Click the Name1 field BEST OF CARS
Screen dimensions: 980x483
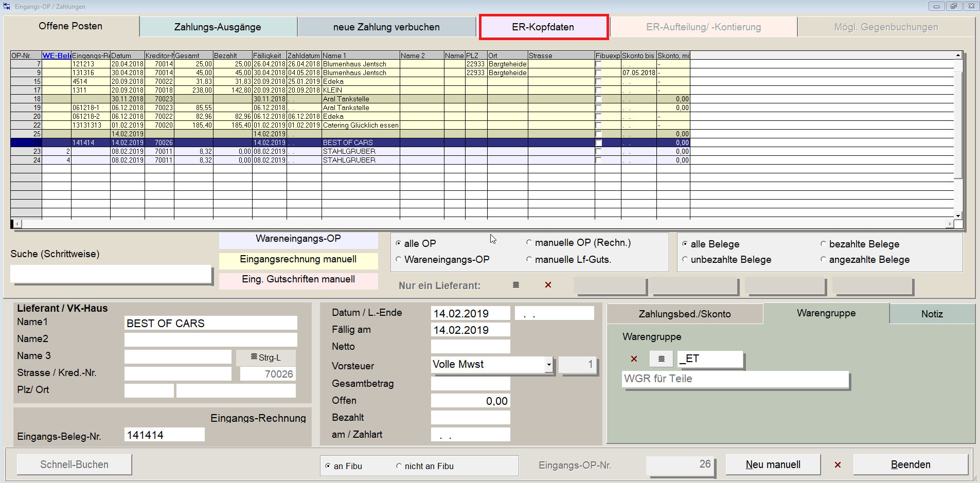pos(211,323)
